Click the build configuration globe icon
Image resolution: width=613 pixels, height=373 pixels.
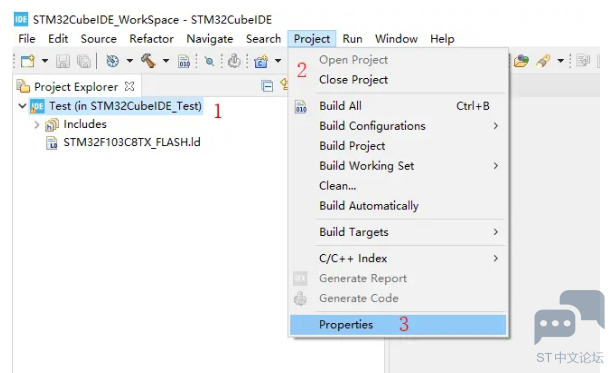click(113, 61)
